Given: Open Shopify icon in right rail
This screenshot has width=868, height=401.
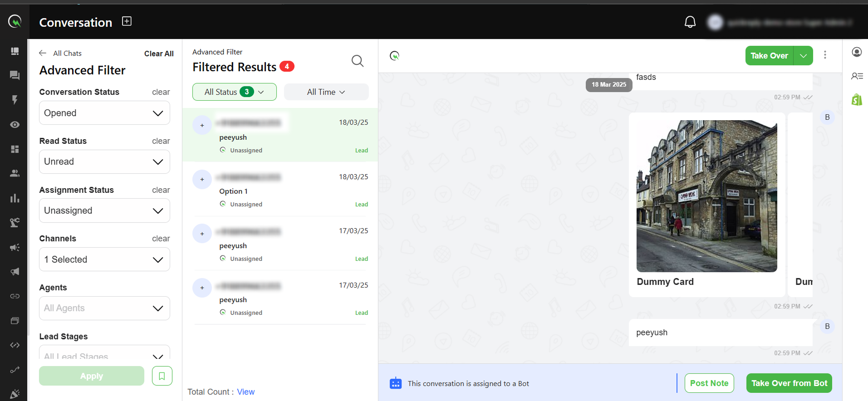Looking at the screenshot, I should pos(857,100).
